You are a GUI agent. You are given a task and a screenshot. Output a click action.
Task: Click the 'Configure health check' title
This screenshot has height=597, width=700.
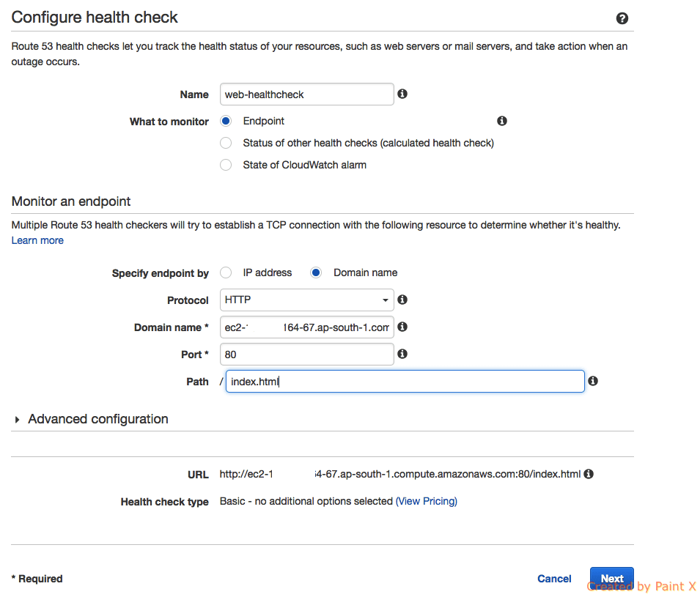click(95, 18)
